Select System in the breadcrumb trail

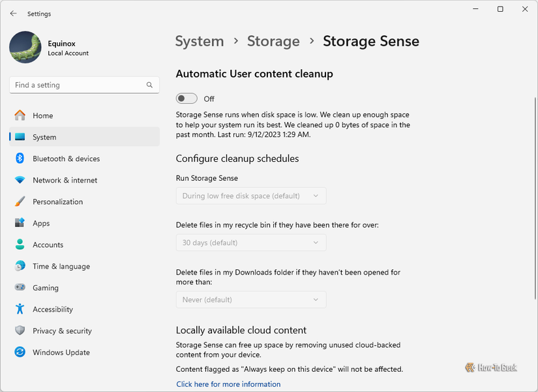point(200,41)
